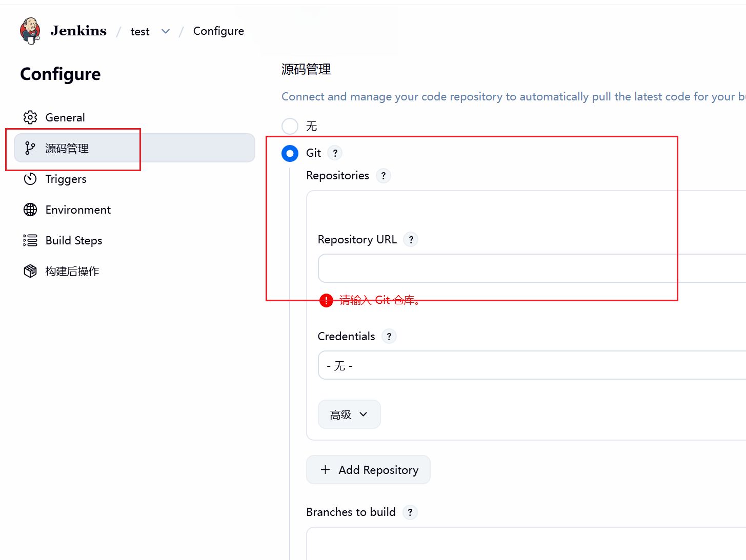The width and height of the screenshot is (746, 560).
Task: Focus the Repository URL input field
Action: click(532, 268)
